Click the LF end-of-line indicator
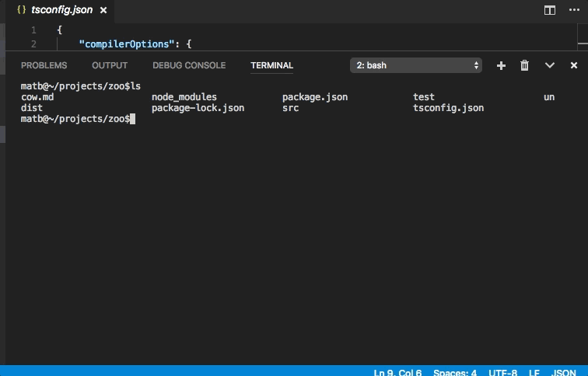The image size is (588, 376). click(x=534, y=373)
